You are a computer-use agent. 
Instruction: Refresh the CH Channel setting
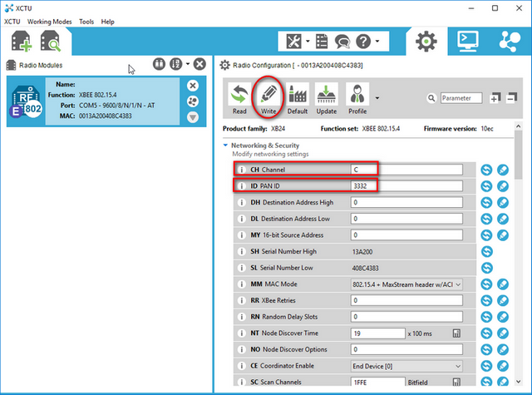pos(486,170)
